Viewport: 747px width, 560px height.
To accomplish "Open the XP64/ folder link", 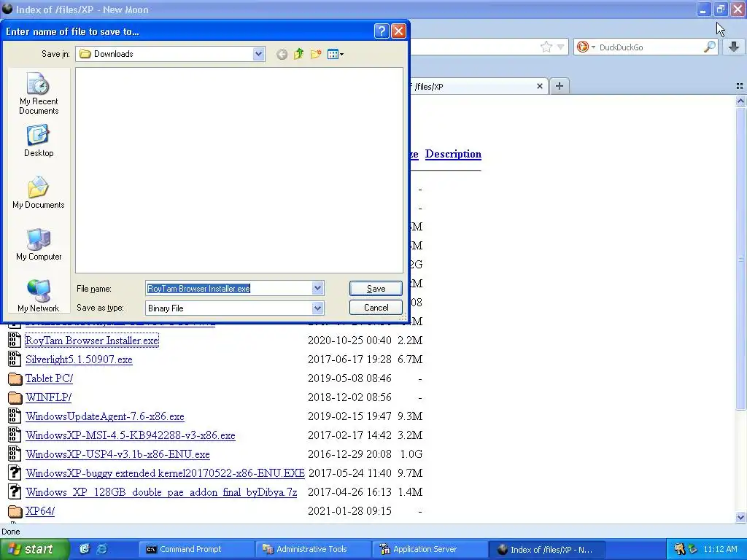I will 40,511.
